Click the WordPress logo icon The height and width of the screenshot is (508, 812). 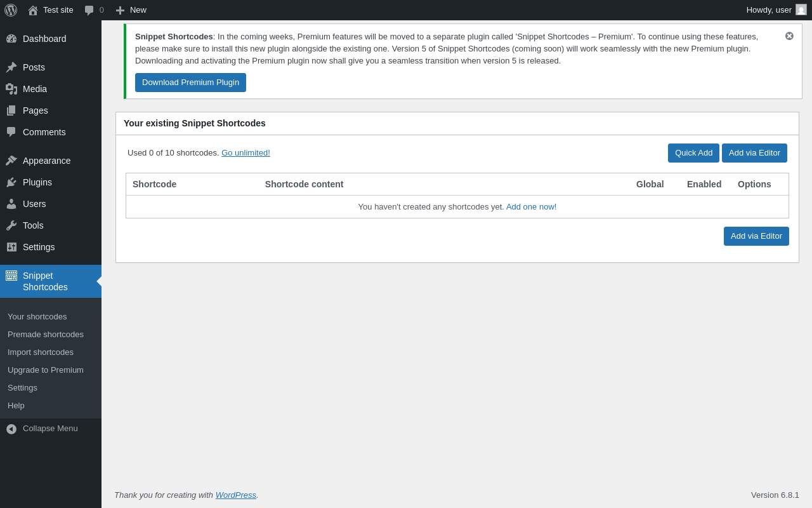pos(11,10)
